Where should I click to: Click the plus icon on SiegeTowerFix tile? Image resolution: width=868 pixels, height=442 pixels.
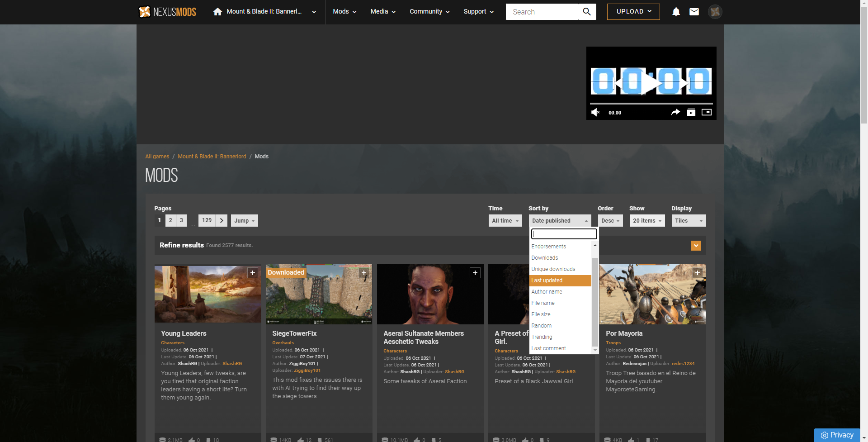pos(364,273)
